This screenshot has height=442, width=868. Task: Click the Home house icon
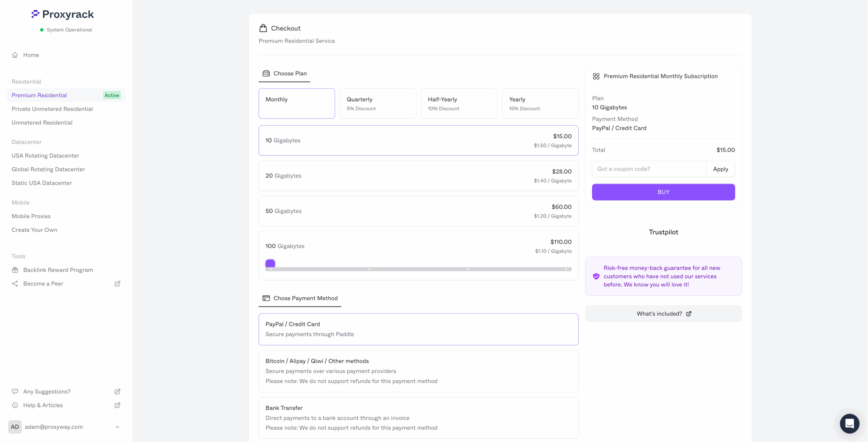15,55
